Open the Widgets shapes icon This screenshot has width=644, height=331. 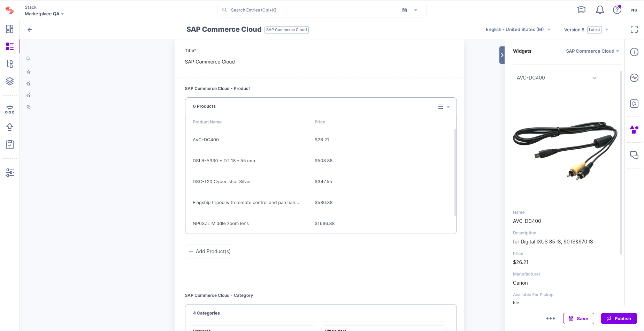click(x=634, y=129)
